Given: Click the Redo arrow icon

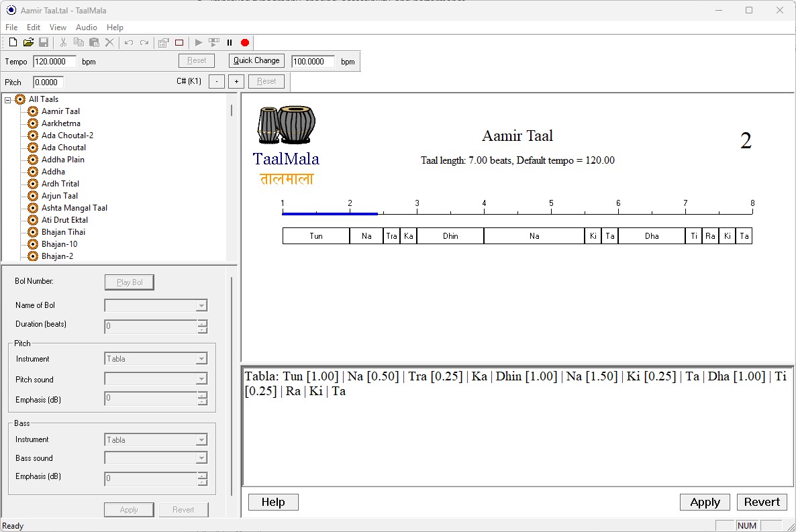Looking at the screenshot, I should pyautogui.click(x=144, y=43).
